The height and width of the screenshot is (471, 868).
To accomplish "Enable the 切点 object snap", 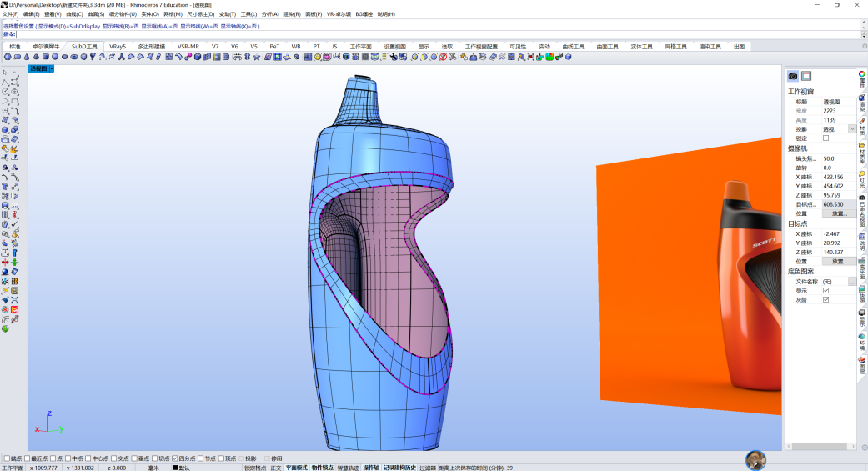I will pos(154,458).
